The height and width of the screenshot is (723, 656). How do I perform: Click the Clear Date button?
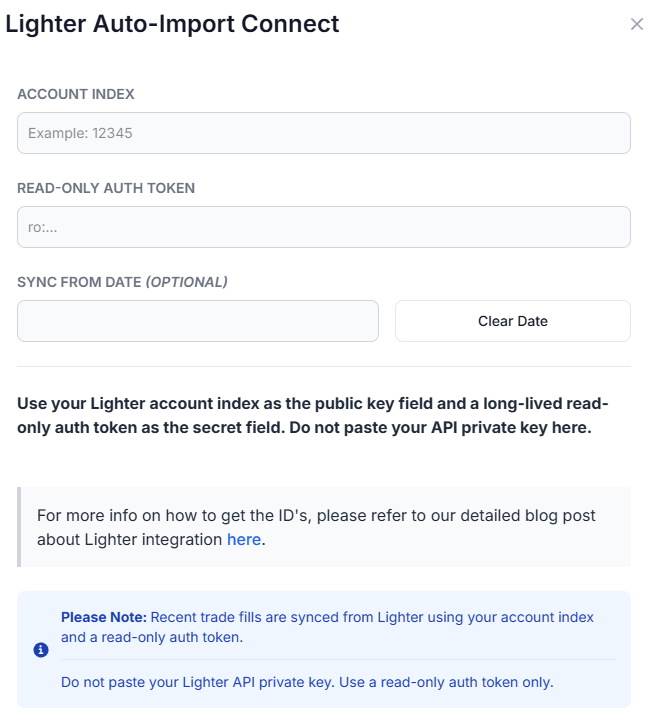click(513, 321)
